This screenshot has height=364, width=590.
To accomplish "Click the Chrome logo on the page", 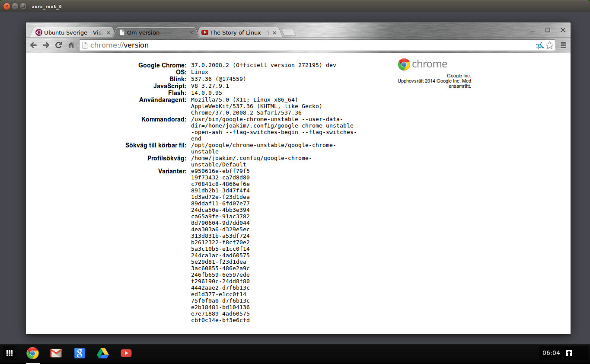I will point(423,64).
